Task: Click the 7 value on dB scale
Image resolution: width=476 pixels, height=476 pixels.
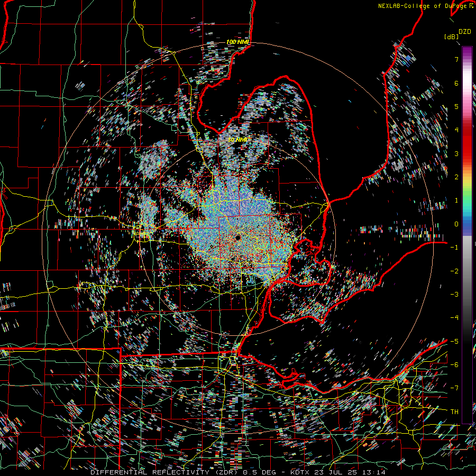Action: click(x=456, y=59)
